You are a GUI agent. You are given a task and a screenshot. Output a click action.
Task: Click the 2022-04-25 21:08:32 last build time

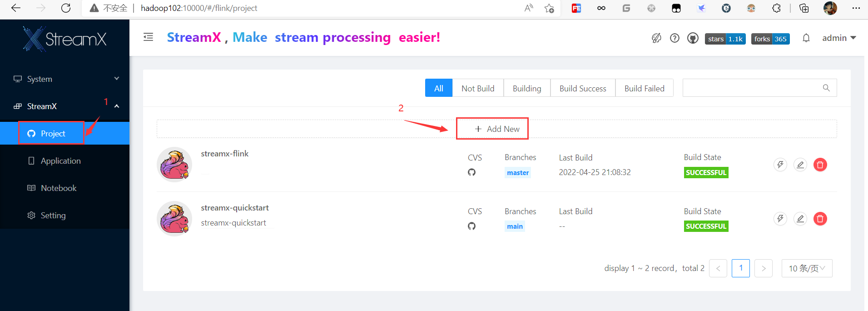[595, 172]
